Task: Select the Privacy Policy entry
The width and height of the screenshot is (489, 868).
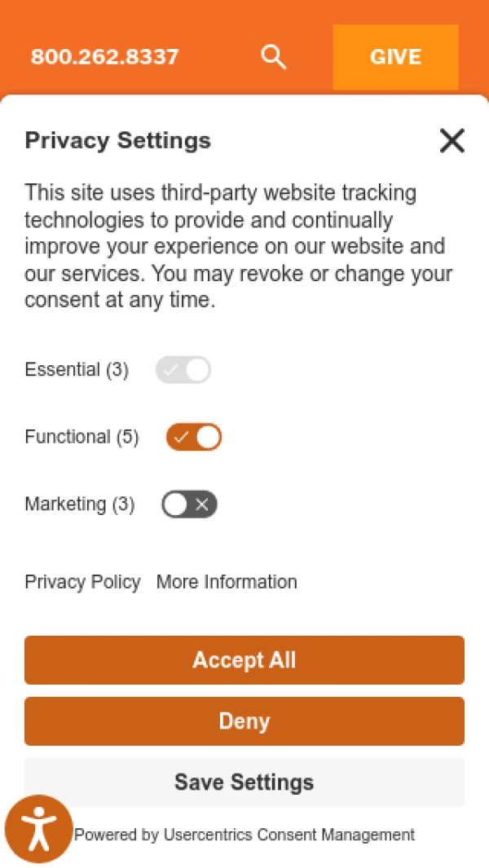Action: tap(82, 582)
